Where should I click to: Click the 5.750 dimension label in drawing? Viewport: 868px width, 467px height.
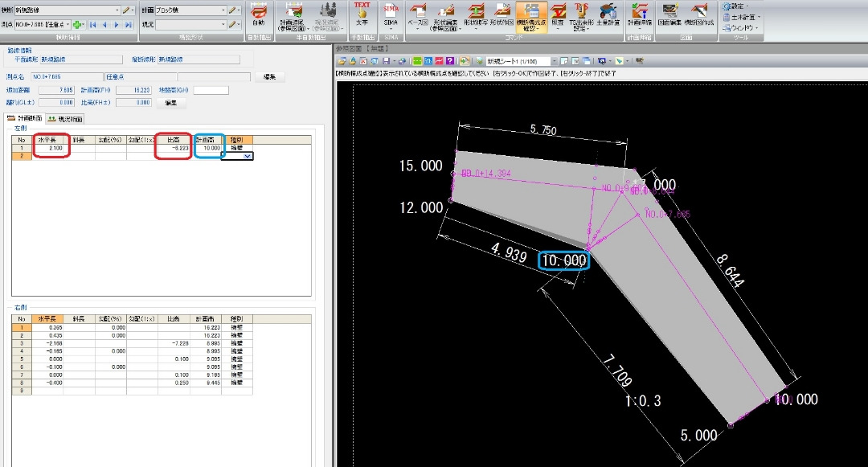[x=543, y=130]
